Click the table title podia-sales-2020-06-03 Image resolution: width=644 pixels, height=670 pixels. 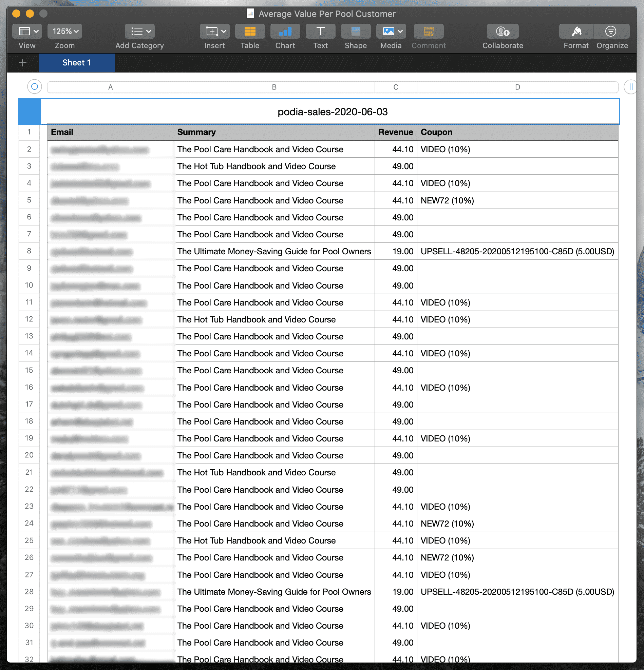click(x=333, y=112)
